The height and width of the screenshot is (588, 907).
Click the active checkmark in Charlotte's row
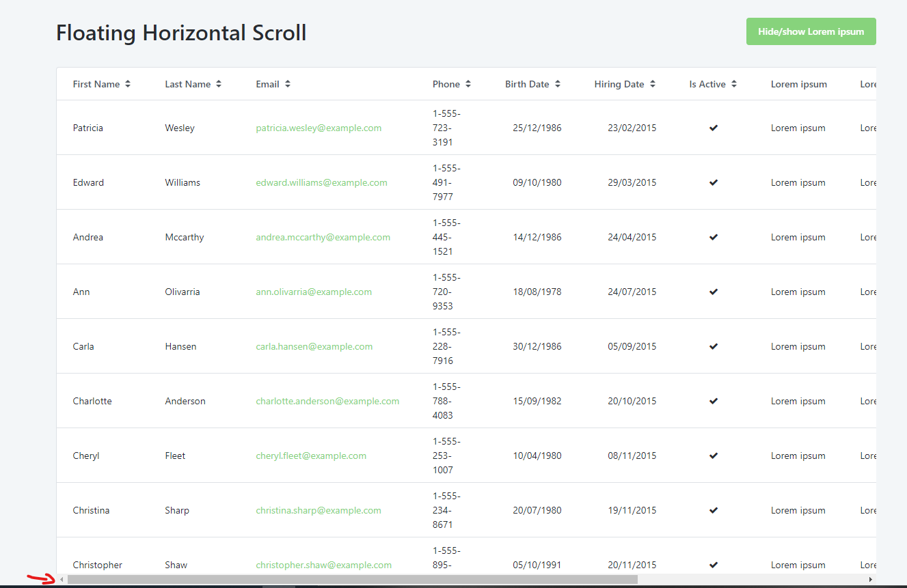pos(714,401)
